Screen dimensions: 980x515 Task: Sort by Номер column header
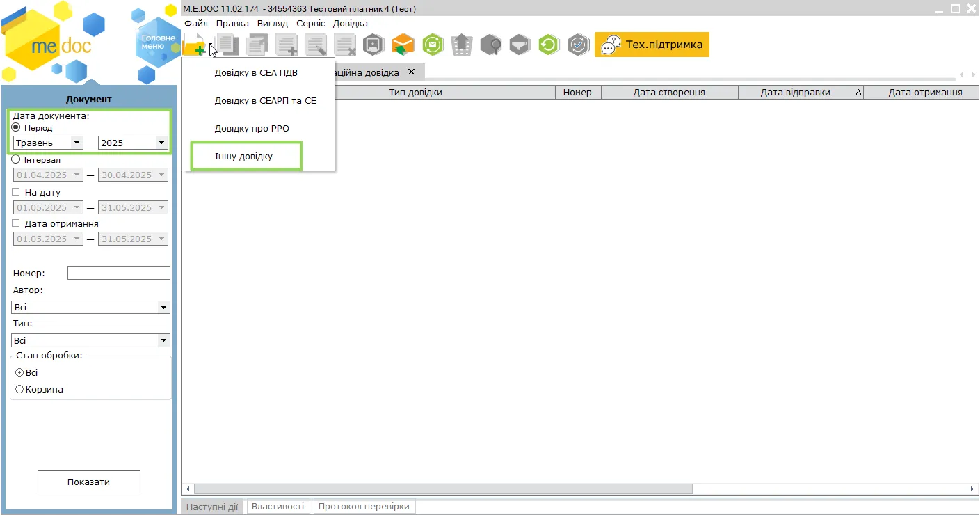(x=577, y=92)
